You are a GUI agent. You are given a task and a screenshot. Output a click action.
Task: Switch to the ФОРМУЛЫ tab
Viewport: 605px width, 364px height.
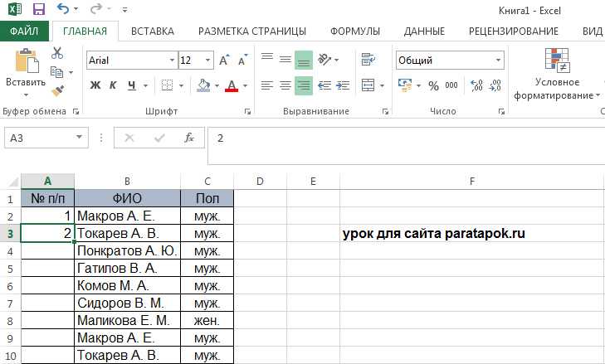point(355,32)
